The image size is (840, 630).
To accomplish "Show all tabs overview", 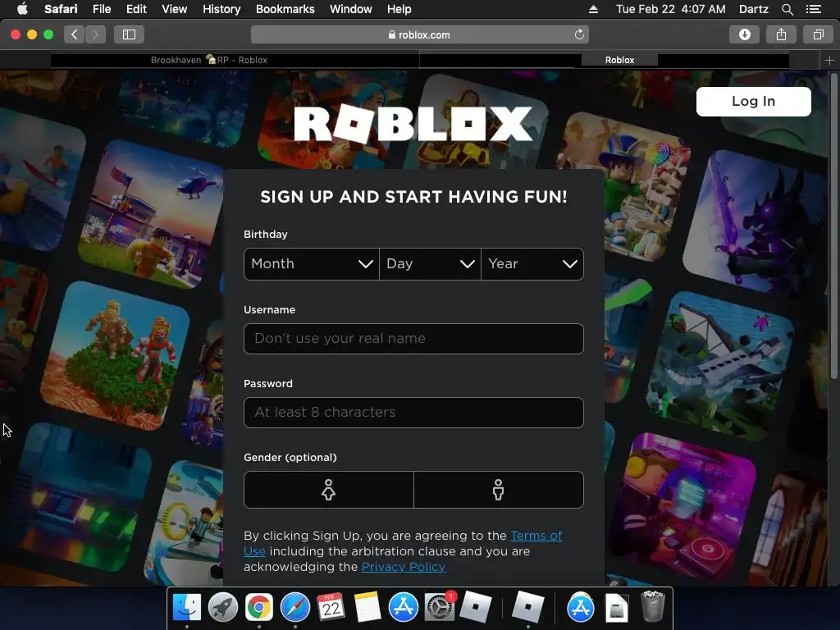I will [818, 34].
